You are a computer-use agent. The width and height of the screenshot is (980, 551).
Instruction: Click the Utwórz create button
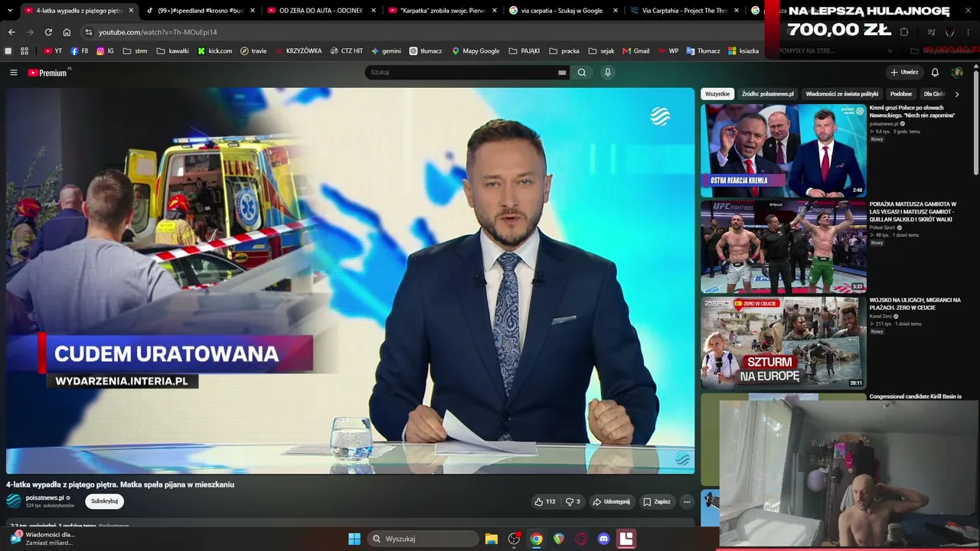[x=904, y=73]
